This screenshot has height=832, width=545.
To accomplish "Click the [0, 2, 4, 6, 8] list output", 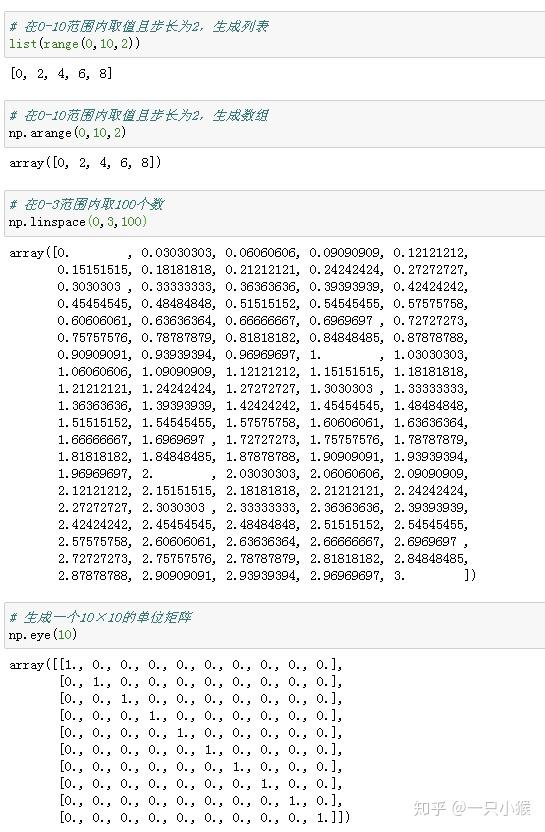I will point(61,73).
